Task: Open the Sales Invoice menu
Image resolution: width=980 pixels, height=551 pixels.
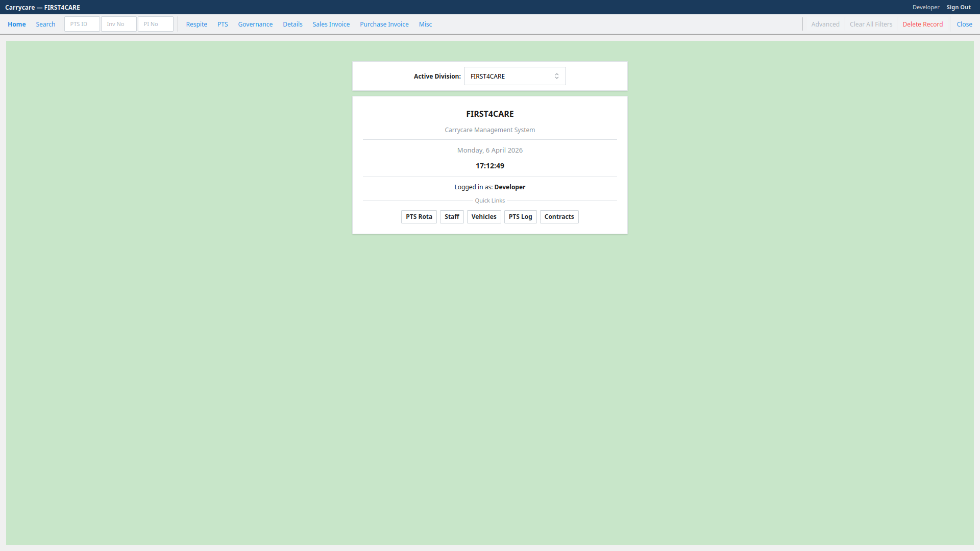Action: pyautogui.click(x=331, y=24)
